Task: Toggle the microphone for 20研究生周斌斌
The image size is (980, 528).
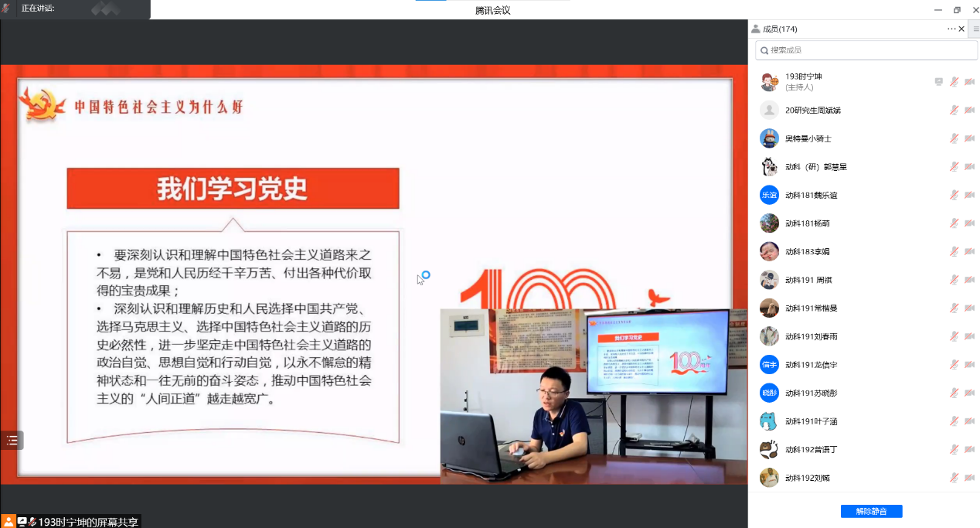Action: [954, 111]
